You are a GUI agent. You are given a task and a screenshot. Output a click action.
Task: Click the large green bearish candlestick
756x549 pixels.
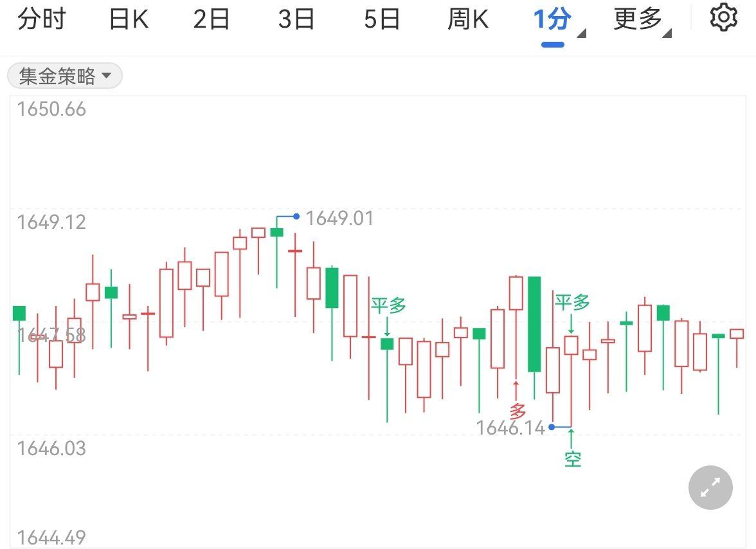(534, 324)
